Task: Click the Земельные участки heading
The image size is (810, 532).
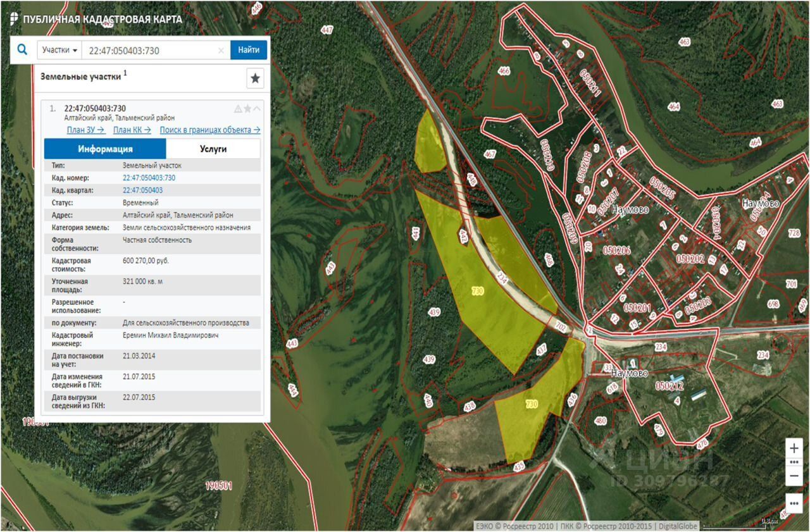Action: (x=80, y=76)
